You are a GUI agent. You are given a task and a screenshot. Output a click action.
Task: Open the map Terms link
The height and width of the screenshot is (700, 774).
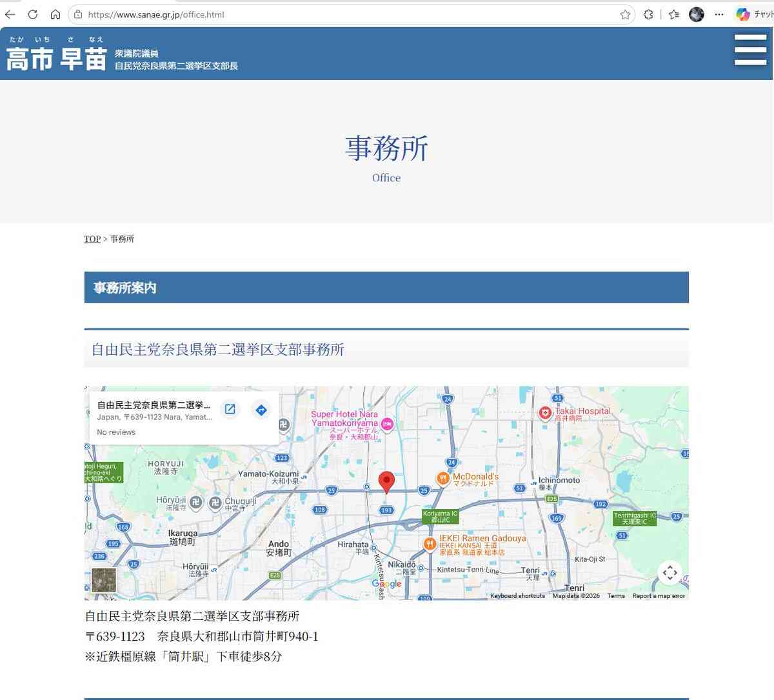click(x=616, y=595)
